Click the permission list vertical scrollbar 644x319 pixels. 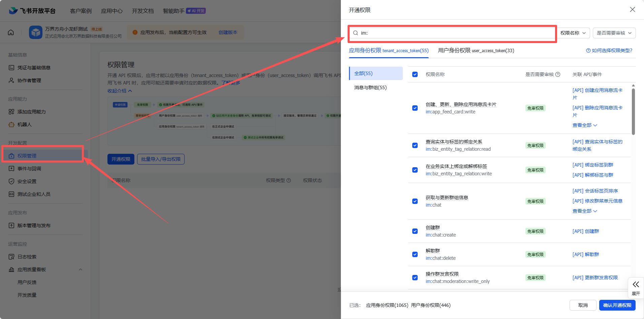[633, 111]
